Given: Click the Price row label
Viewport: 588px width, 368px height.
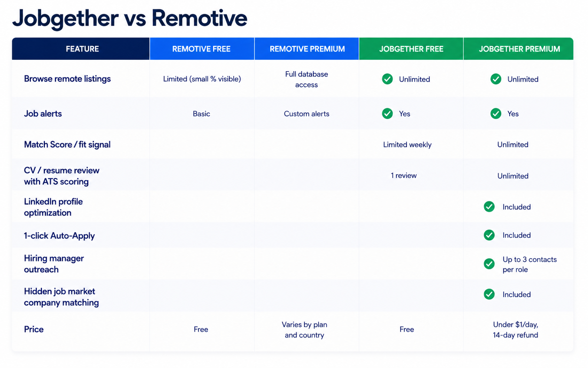Looking at the screenshot, I should click(x=34, y=329).
